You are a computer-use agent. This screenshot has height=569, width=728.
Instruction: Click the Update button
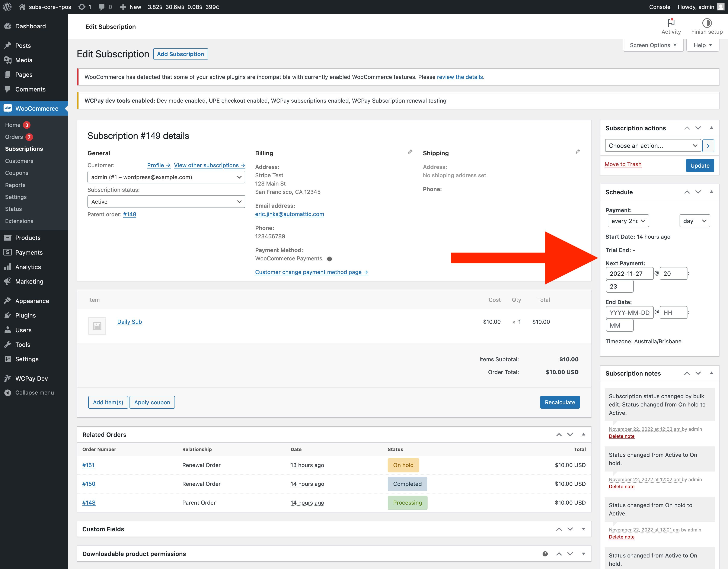[x=700, y=165]
